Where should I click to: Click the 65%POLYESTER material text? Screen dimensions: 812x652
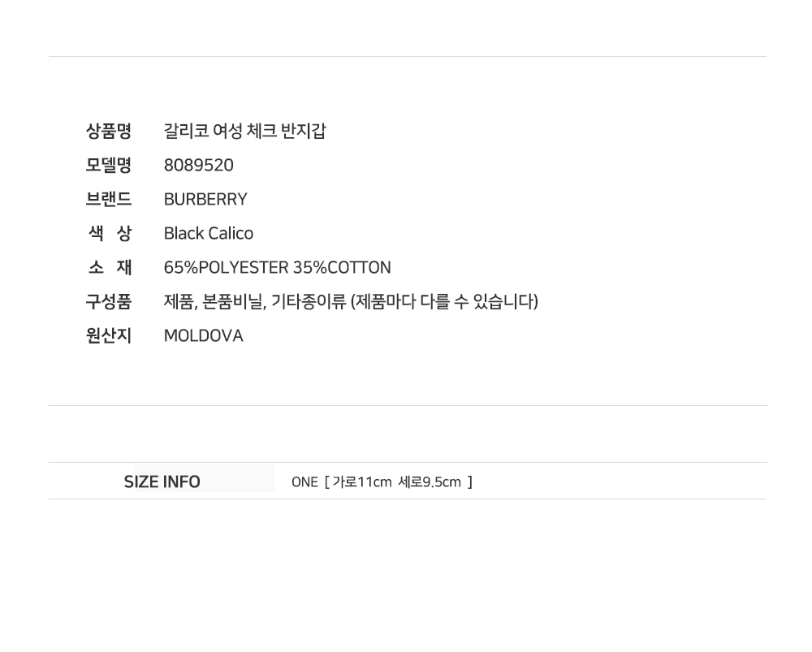point(227,267)
